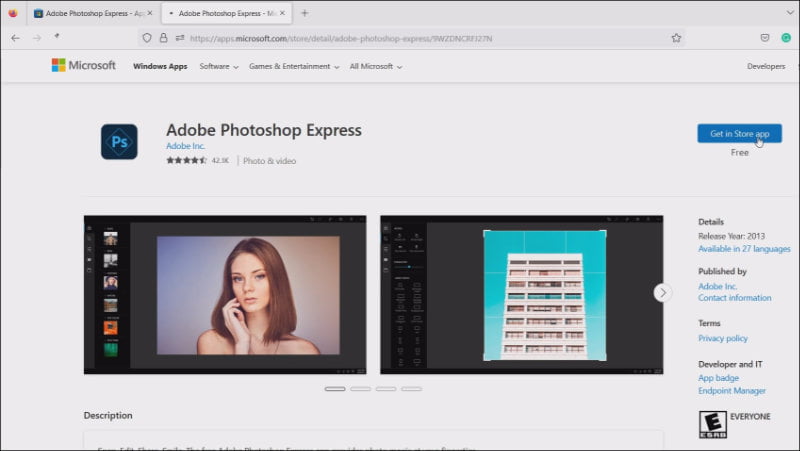Screen dimensions: 800x451
Task: Click the Adobe Photoshop Express title
Action: point(264,130)
